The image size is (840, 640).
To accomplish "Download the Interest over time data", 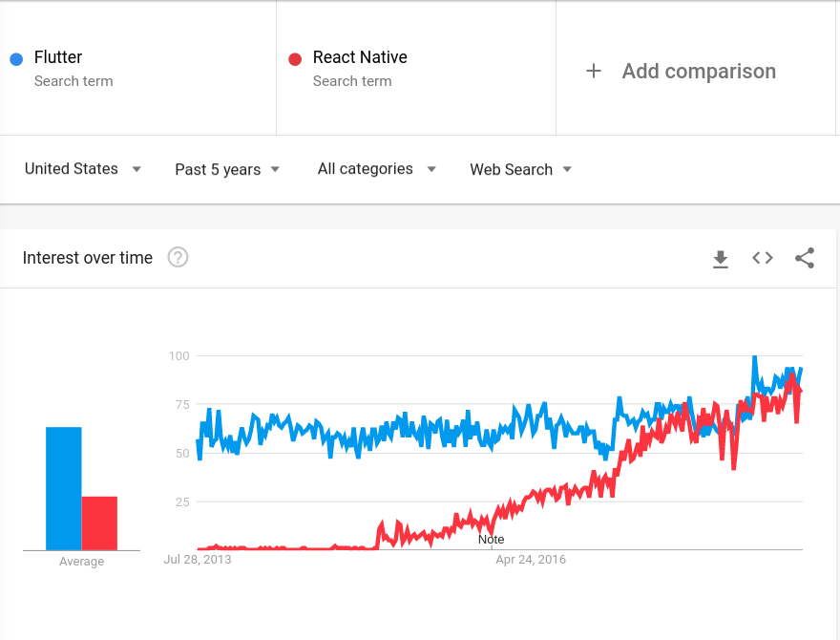I will coord(721,258).
